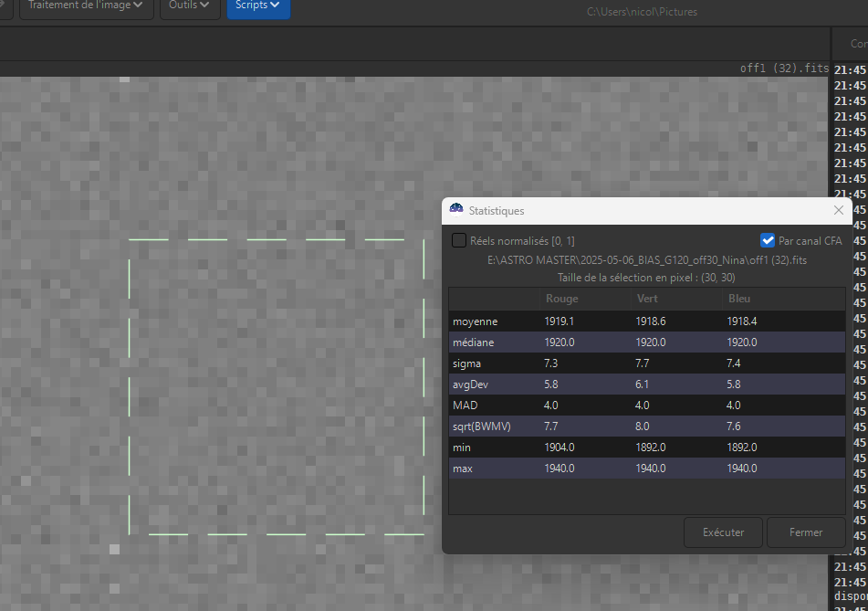Click the Fermer button
This screenshot has width=868, height=611.
[x=806, y=532]
